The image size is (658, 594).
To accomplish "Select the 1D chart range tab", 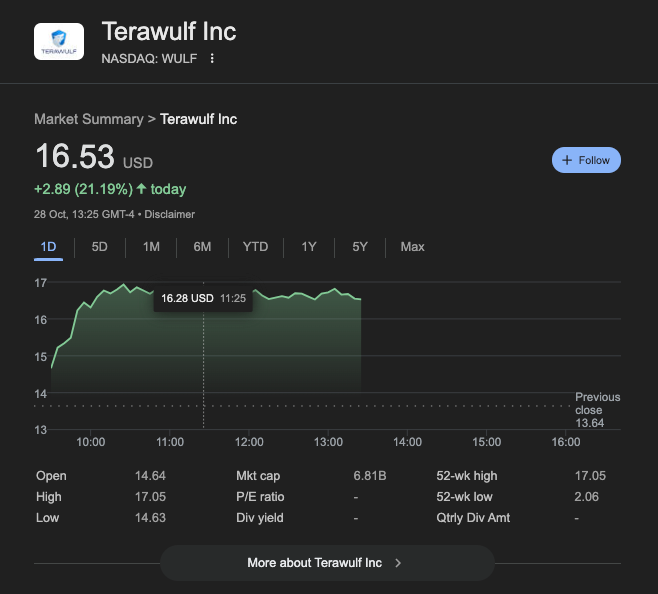I will [48, 247].
